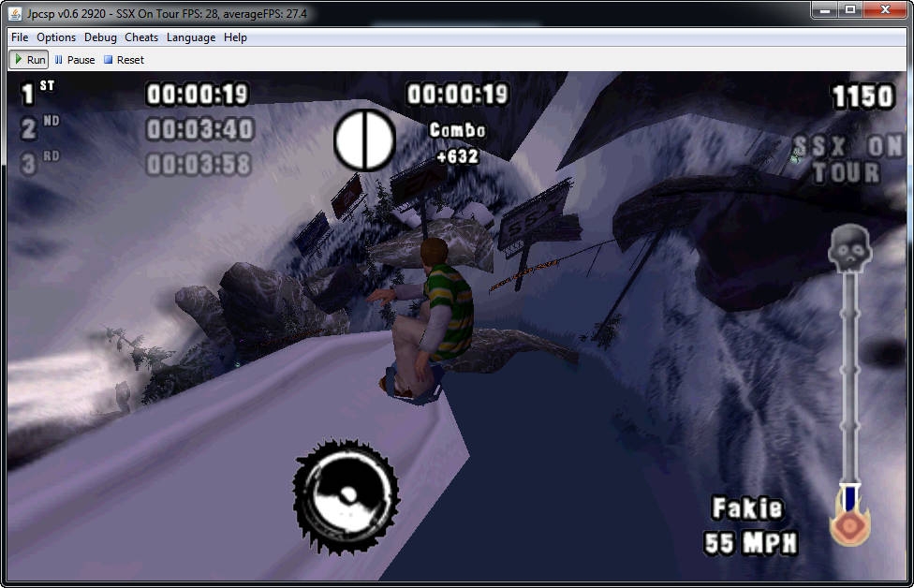Screen dimensions: 914x588
Task: Click the 2ND position label
Action: click(x=39, y=127)
